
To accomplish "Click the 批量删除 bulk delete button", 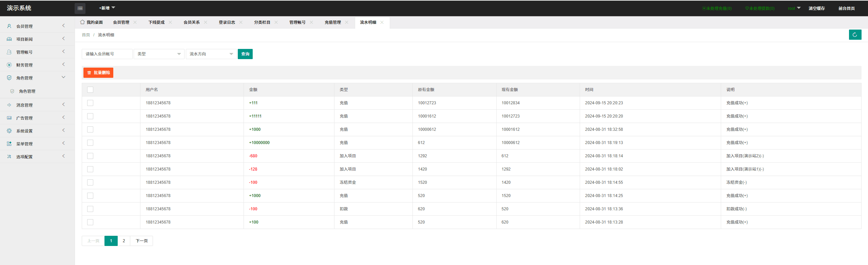I will (98, 73).
